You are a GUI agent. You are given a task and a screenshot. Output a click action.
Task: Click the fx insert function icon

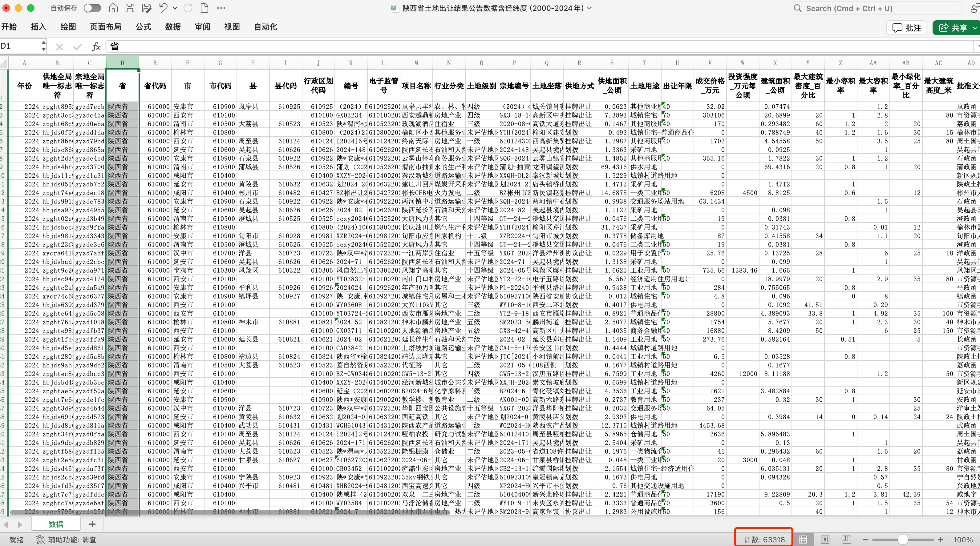tap(96, 46)
